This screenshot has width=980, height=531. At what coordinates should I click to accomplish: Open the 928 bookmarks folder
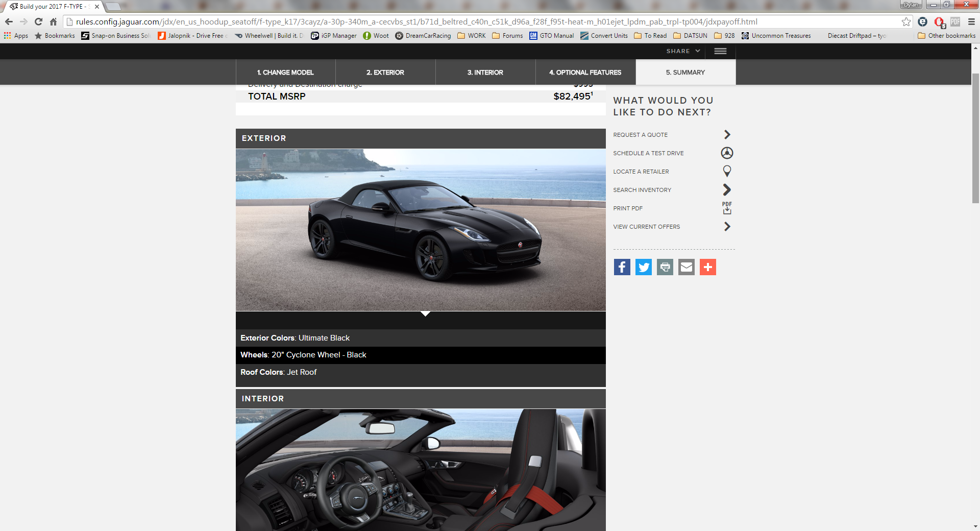(724, 36)
